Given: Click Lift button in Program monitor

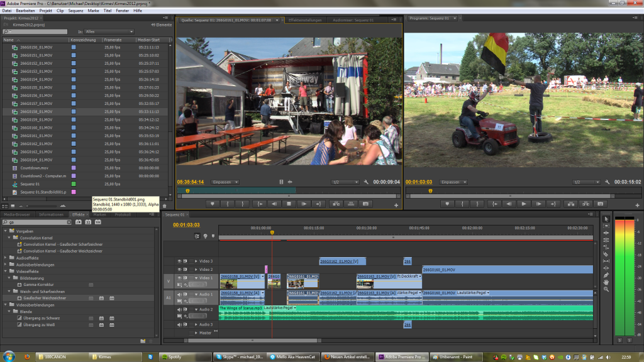Looking at the screenshot, I should [x=571, y=204].
